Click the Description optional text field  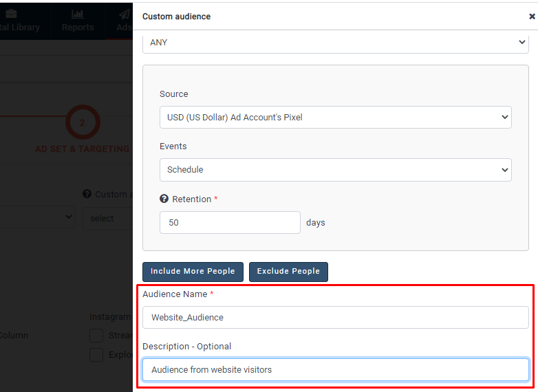335,370
